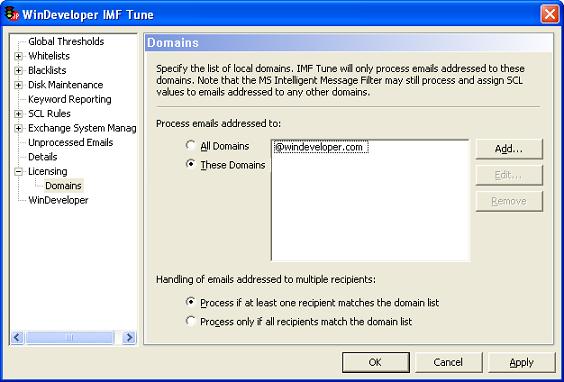Click the tree panel left scroll arrow
Image resolution: width=564 pixels, height=382 pixels.
pyautogui.click(x=17, y=337)
